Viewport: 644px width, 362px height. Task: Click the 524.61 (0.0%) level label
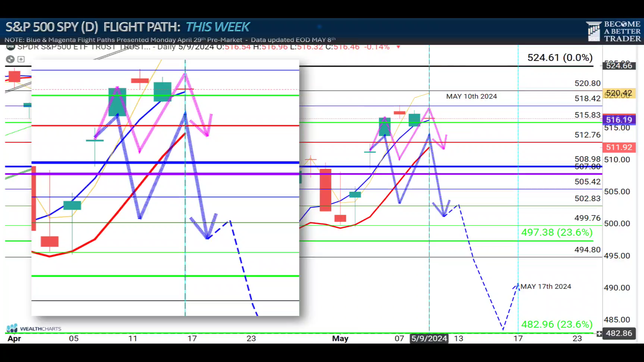tap(560, 58)
